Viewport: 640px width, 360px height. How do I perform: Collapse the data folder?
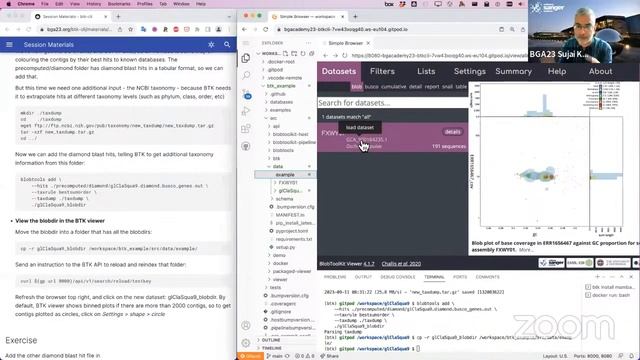pos(278,167)
